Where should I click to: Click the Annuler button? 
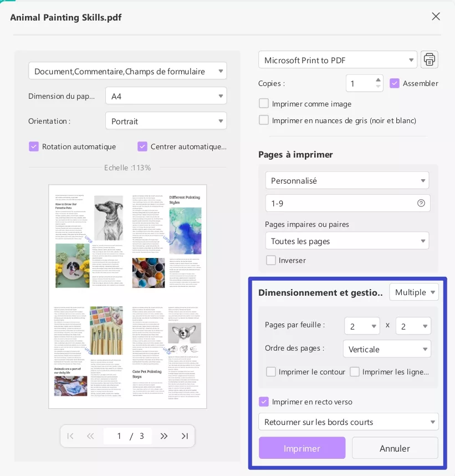(x=395, y=448)
